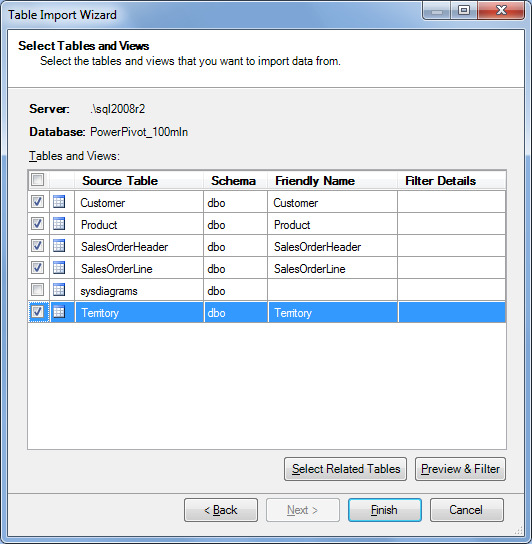Click the Finish button
Viewport: 532px width, 544px height.
click(x=385, y=510)
